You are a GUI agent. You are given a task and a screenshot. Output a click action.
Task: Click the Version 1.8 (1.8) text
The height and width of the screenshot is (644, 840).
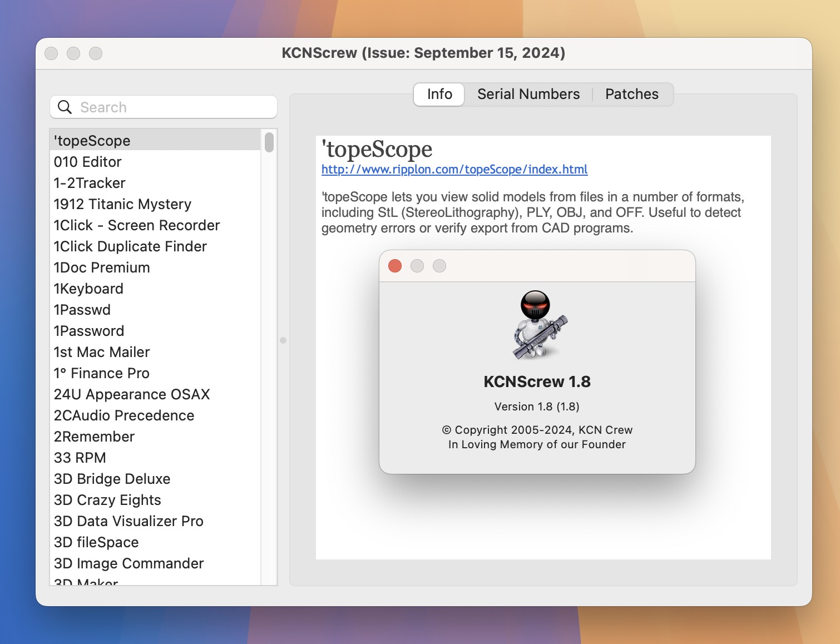tap(537, 407)
